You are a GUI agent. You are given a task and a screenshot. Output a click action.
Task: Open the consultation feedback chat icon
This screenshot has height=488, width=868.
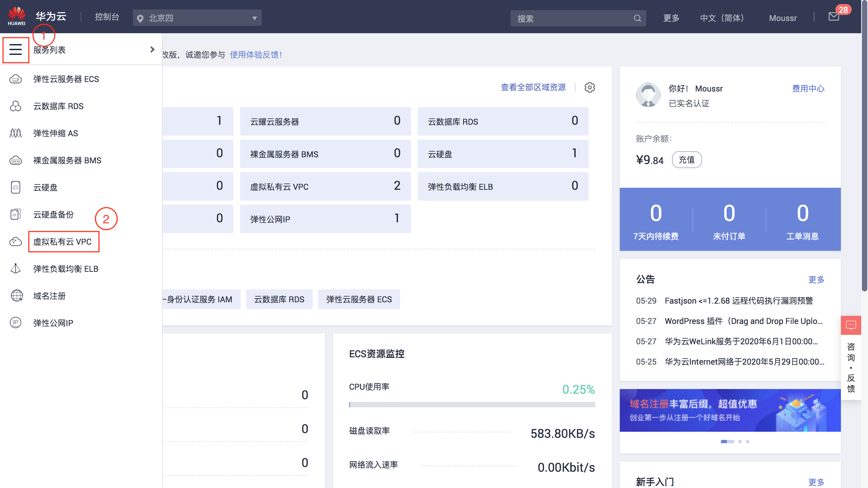point(851,325)
